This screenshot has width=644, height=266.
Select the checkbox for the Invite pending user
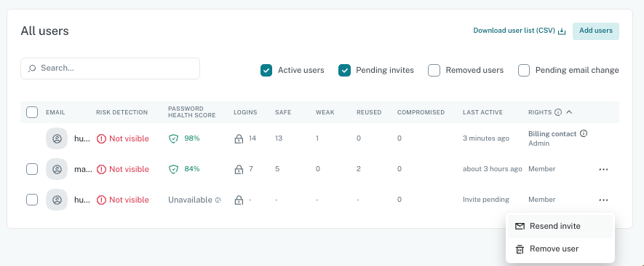32,200
